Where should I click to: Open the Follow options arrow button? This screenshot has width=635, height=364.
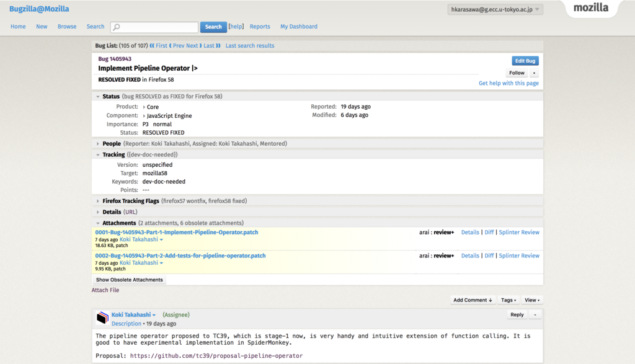pyautogui.click(x=534, y=73)
